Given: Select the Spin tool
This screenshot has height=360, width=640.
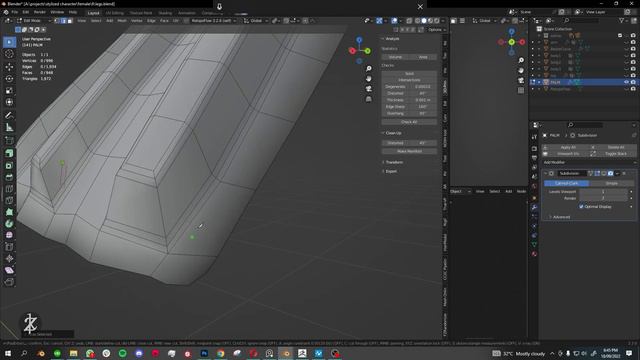Looking at the screenshot, I should point(9,224).
